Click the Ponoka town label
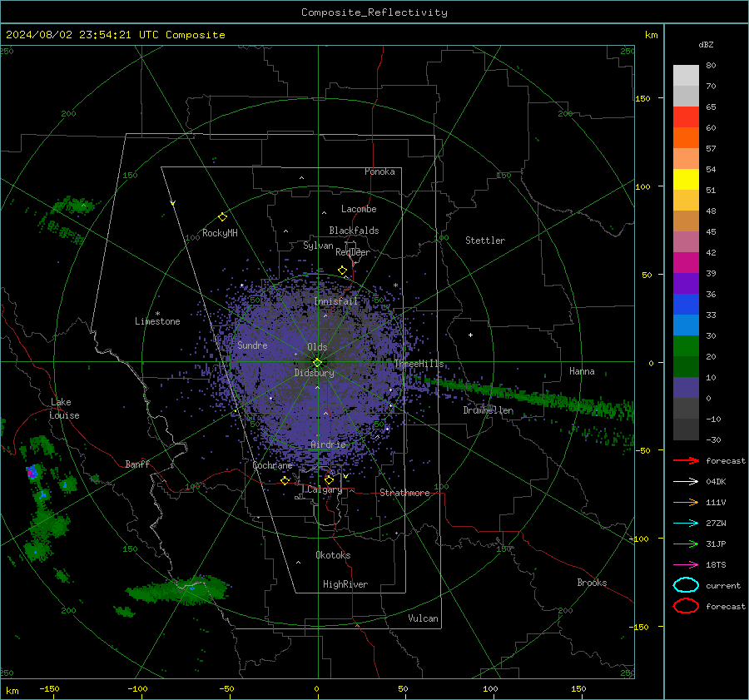This screenshot has height=700, width=749. [x=379, y=171]
